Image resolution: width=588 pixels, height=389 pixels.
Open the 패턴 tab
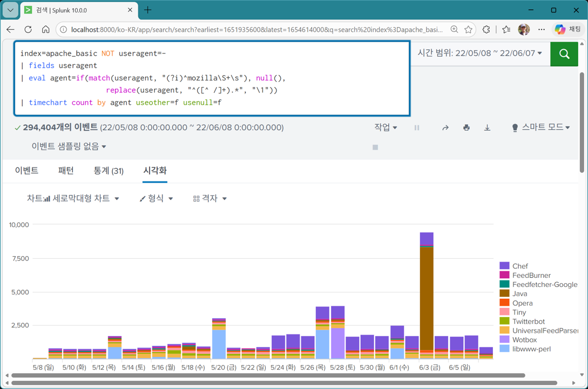pyautogui.click(x=66, y=171)
